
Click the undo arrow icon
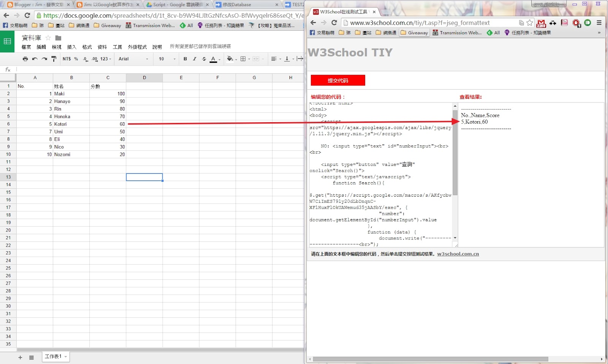tap(35, 59)
